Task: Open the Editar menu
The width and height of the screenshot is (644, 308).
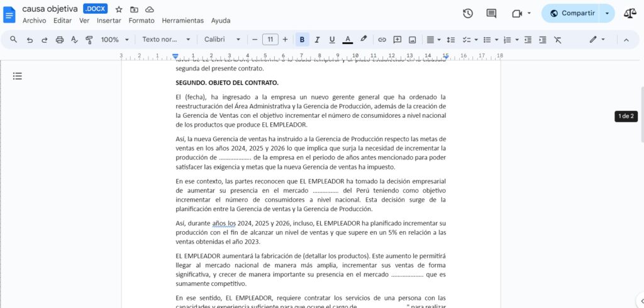Action: tap(62, 21)
